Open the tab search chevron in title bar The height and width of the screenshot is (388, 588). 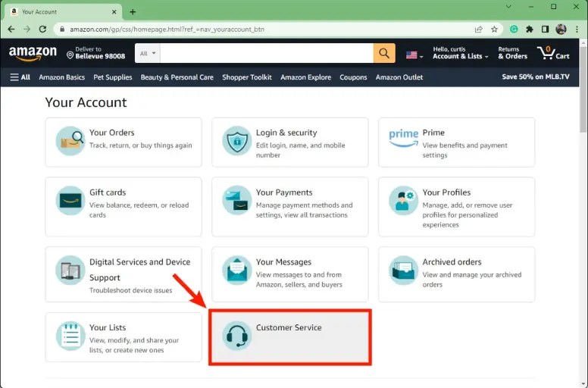tap(509, 7)
